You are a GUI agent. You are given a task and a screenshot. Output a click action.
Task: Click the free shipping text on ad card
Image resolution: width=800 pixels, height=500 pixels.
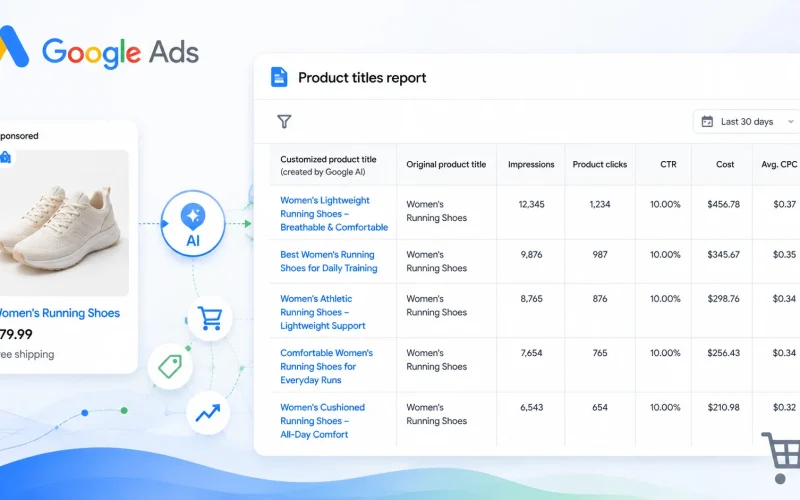[27, 355]
